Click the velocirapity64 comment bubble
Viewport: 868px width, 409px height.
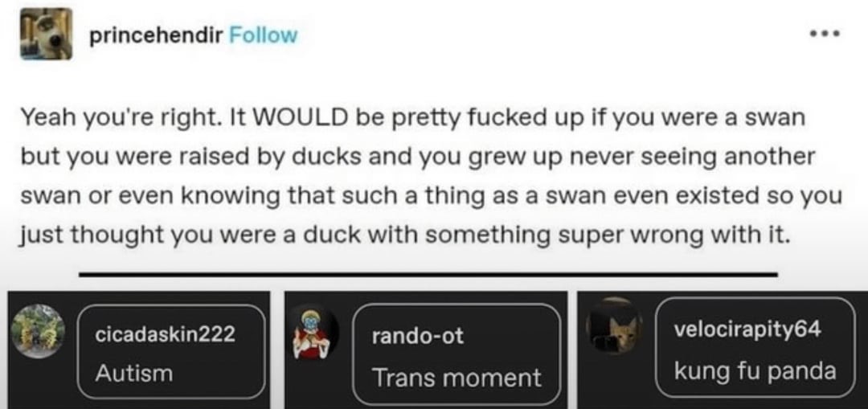click(755, 348)
